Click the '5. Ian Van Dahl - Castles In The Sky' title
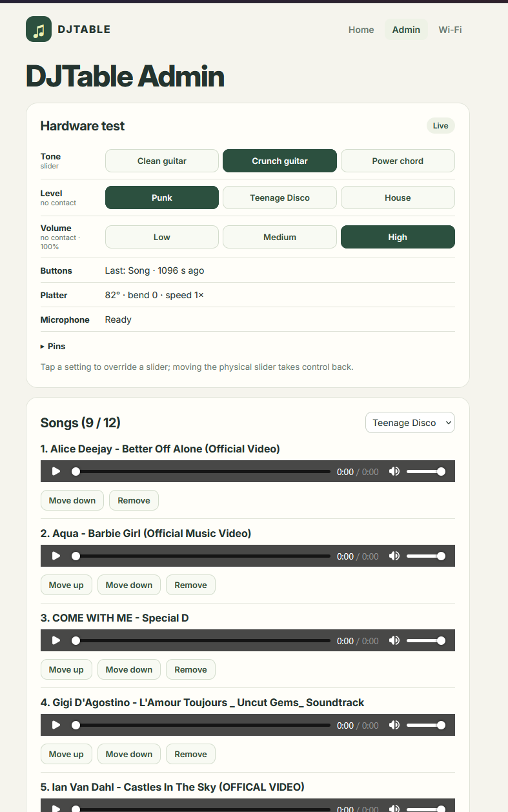Screen dimensions: 508x812 [172, 787]
